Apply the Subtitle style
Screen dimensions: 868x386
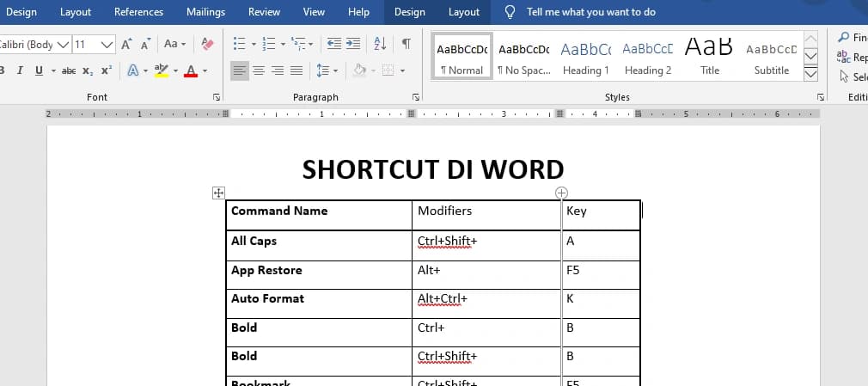pos(771,56)
